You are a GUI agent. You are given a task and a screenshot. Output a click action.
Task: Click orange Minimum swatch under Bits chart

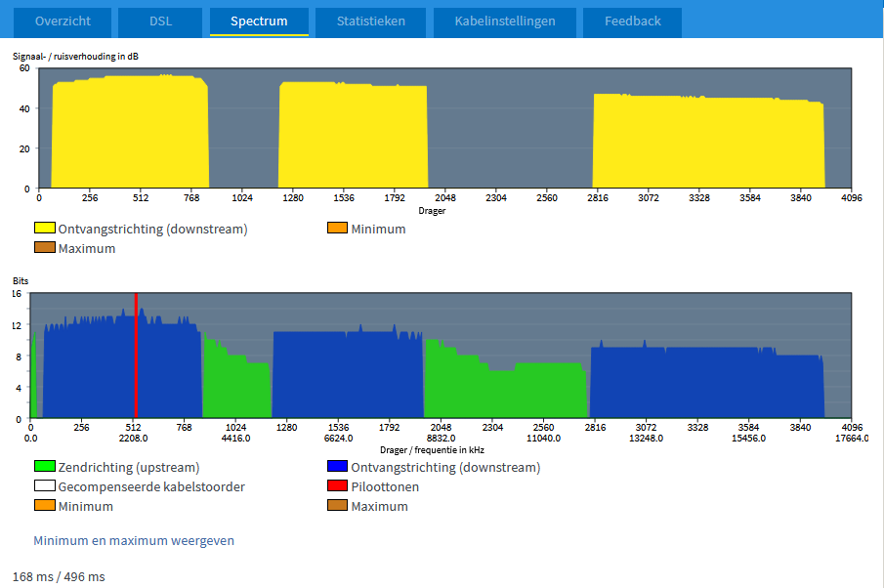(45, 506)
